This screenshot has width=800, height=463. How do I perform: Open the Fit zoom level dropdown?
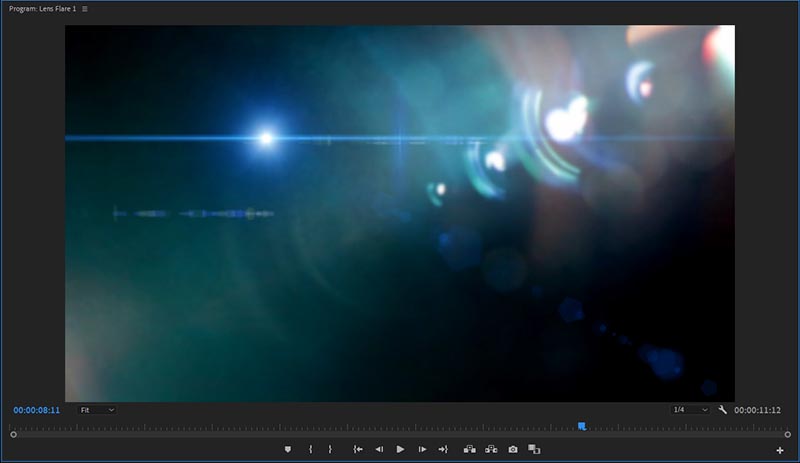97,410
